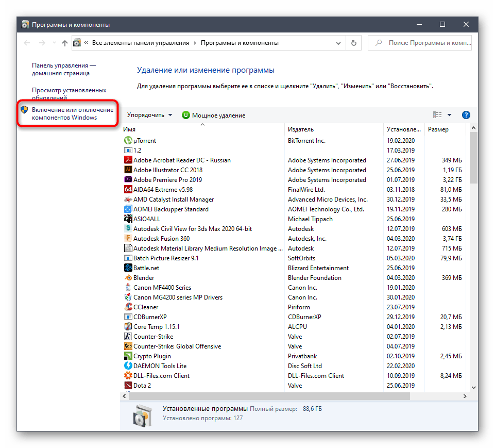Select the Blender application icon
The width and height of the screenshot is (495, 448).
click(x=128, y=277)
